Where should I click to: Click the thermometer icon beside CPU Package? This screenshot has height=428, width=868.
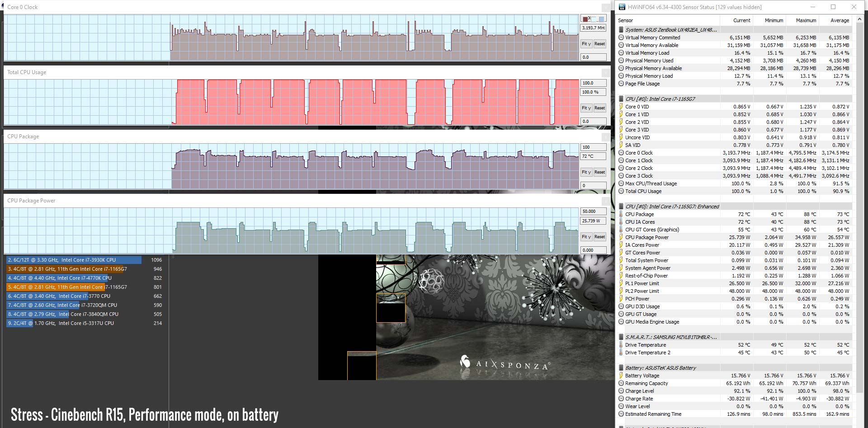[621, 214]
